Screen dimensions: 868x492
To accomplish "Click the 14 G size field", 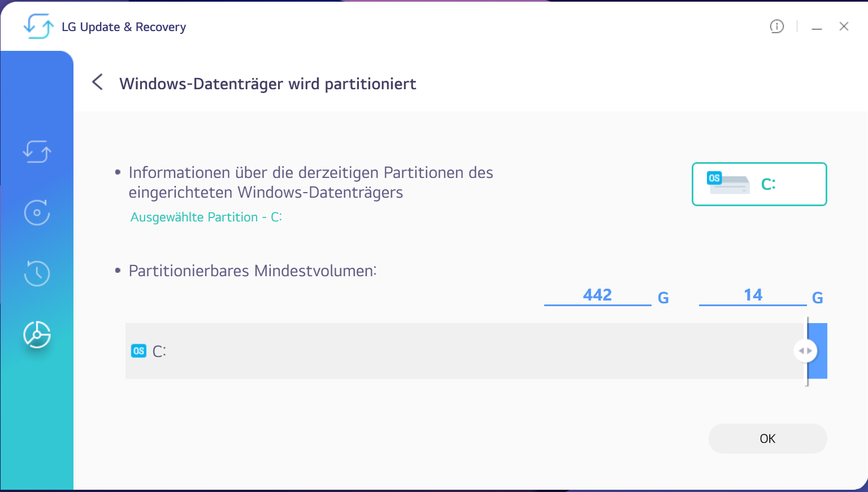I will 753,295.
